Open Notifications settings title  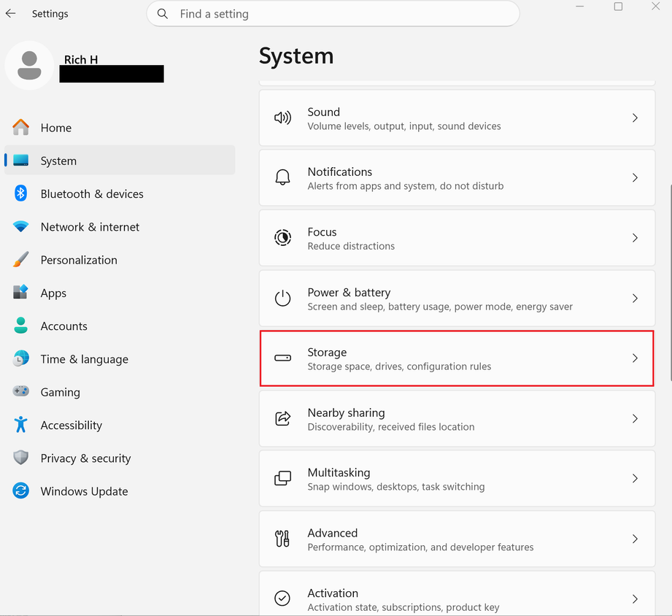340,172
